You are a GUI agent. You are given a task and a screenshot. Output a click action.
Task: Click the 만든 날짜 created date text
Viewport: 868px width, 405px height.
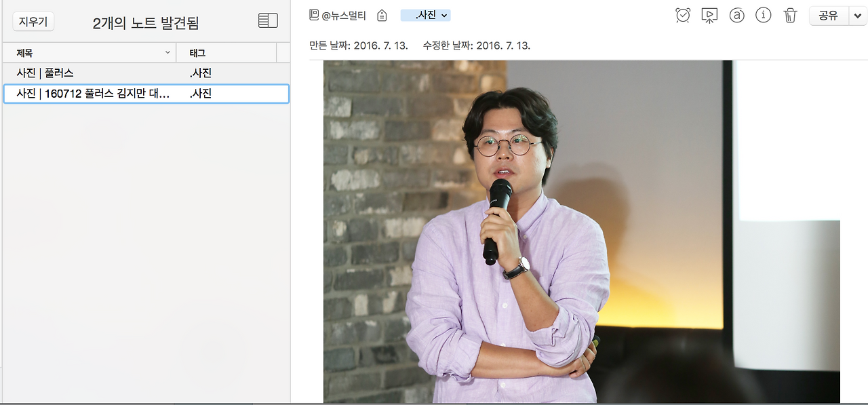point(359,45)
